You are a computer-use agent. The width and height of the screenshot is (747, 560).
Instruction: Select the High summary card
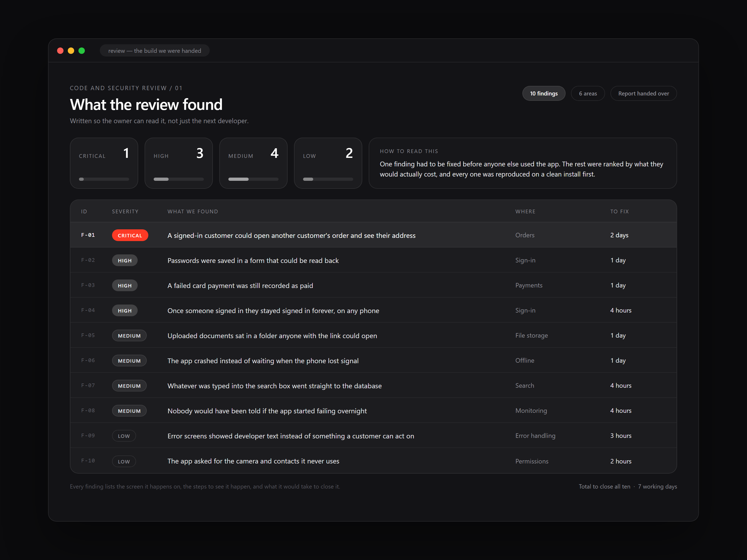click(x=179, y=163)
